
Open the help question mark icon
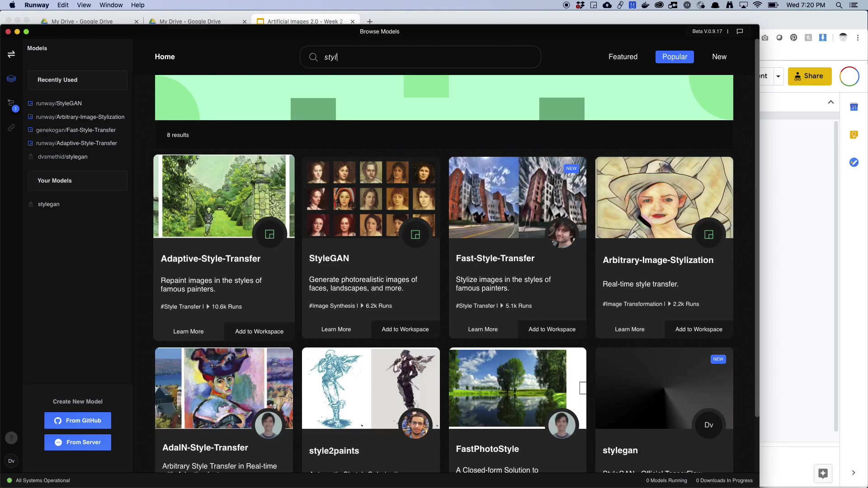[x=11, y=438]
